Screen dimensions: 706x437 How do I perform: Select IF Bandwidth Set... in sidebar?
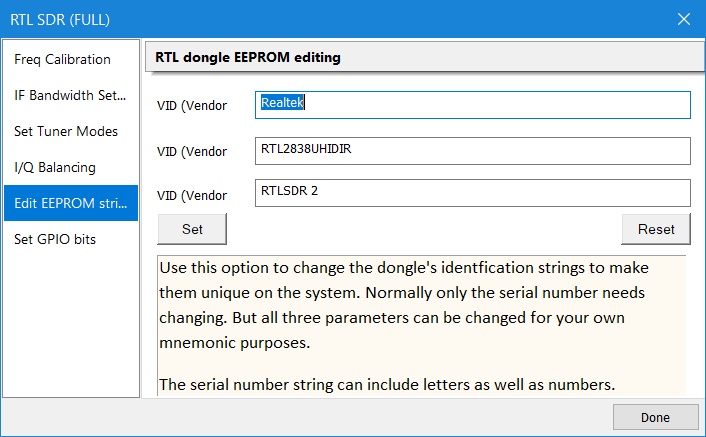click(x=70, y=95)
